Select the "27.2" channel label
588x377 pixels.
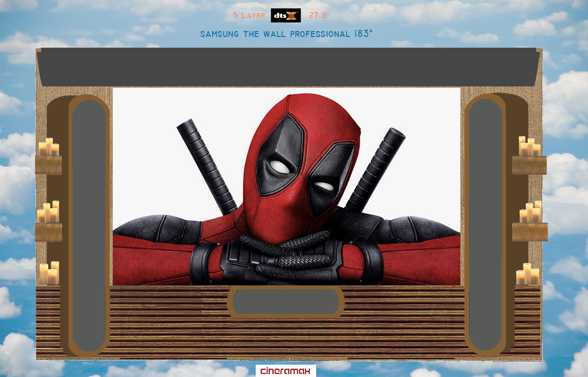[x=318, y=16]
